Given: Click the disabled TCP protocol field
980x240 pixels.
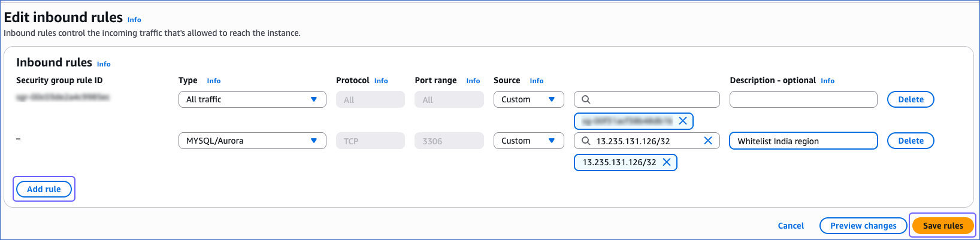Looking at the screenshot, I should point(370,141).
